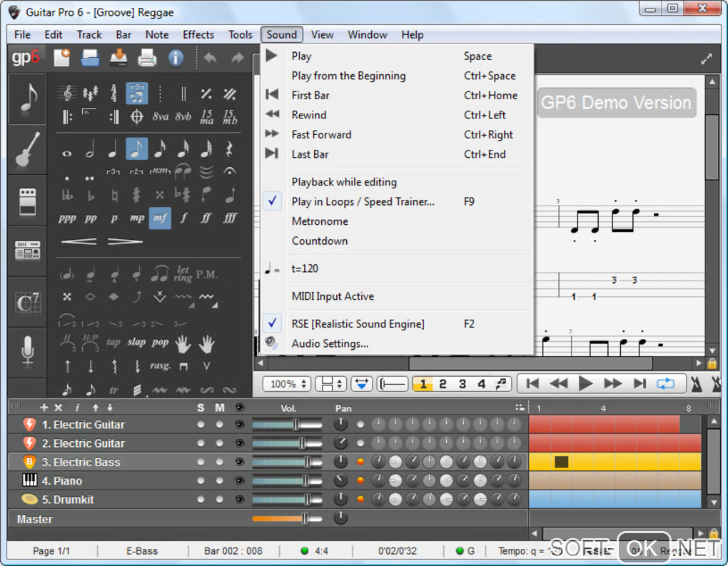Select the treble clef icon
The image size is (728, 566).
(x=68, y=94)
